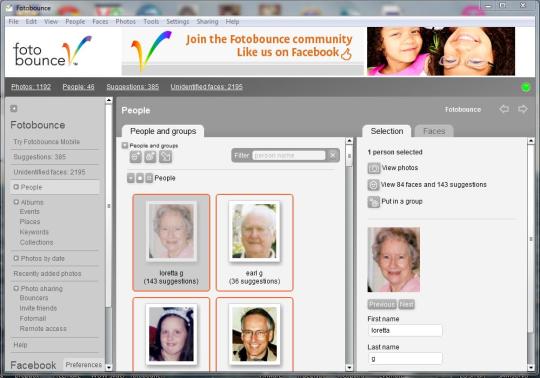Toggle the People and groups checkbox
540x378 pixels.
point(125,146)
